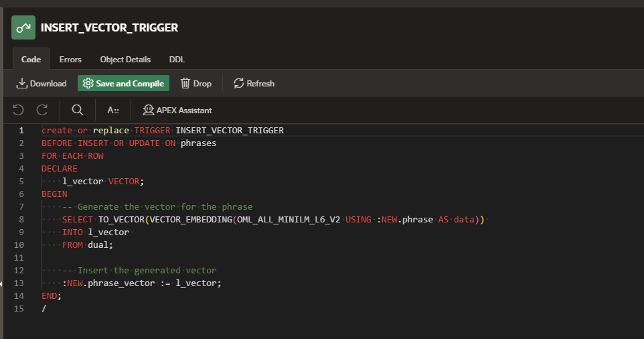The image size is (644, 339).
Task: Switch to the Code tab
Action: 31,59
